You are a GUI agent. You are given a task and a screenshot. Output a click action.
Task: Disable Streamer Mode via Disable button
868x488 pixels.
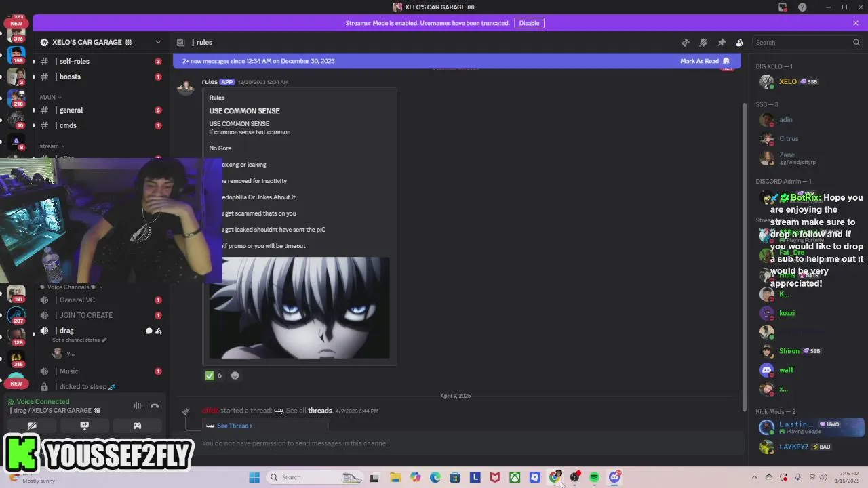(x=529, y=23)
